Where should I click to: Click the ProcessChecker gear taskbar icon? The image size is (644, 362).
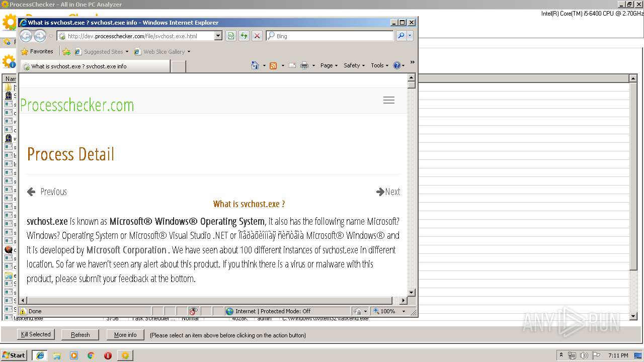pyautogui.click(x=125, y=355)
